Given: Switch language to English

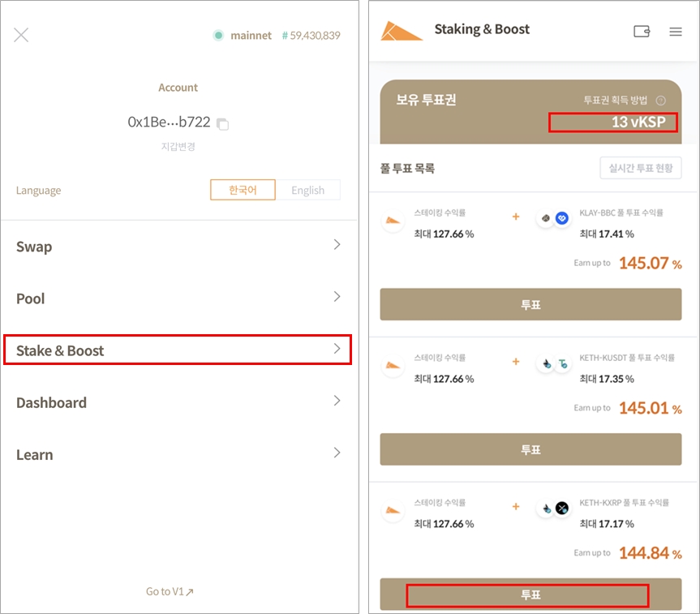Looking at the screenshot, I should (307, 190).
